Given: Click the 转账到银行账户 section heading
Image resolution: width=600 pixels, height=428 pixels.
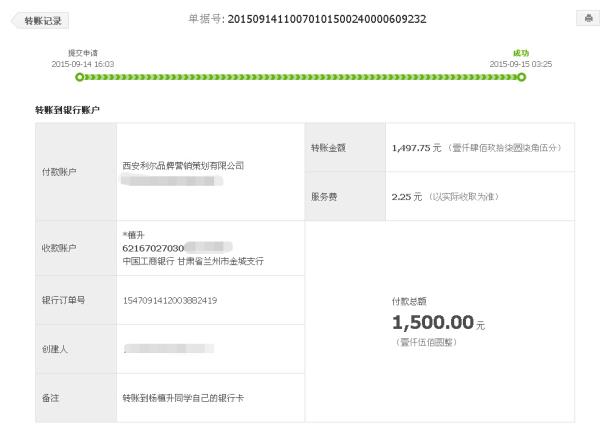Looking at the screenshot, I should coord(67,110).
